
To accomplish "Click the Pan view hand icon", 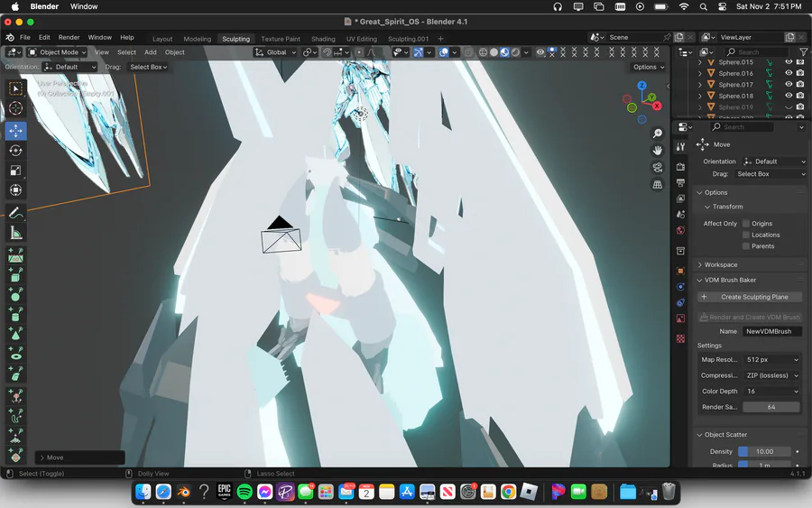I will 657,150.
